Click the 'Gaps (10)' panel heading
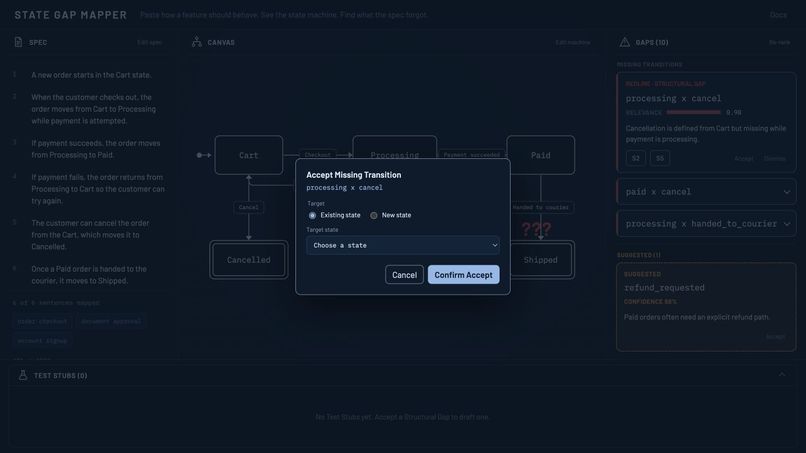 [652, 43]
